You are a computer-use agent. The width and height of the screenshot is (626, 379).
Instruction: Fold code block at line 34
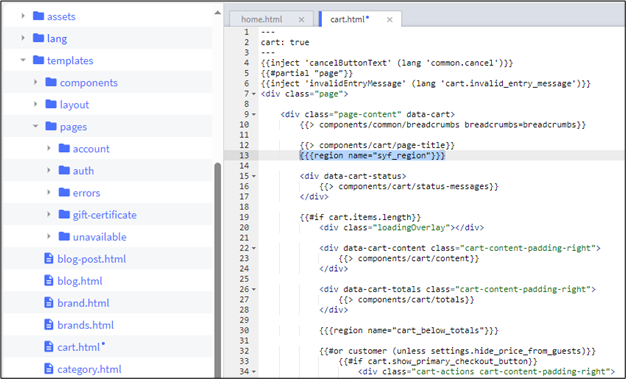(x=254, y=372)
